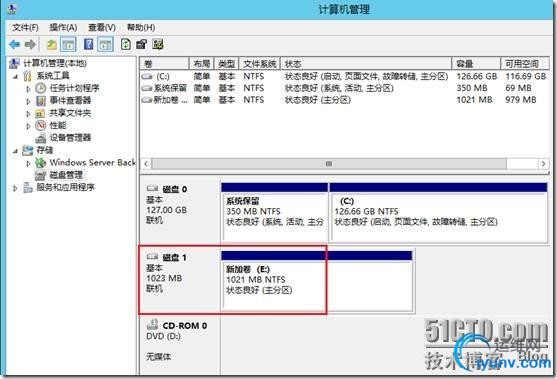The width and height of the screenshot is (557, 379).
Task: Open the 文件(F) menu
Action: 25,27
